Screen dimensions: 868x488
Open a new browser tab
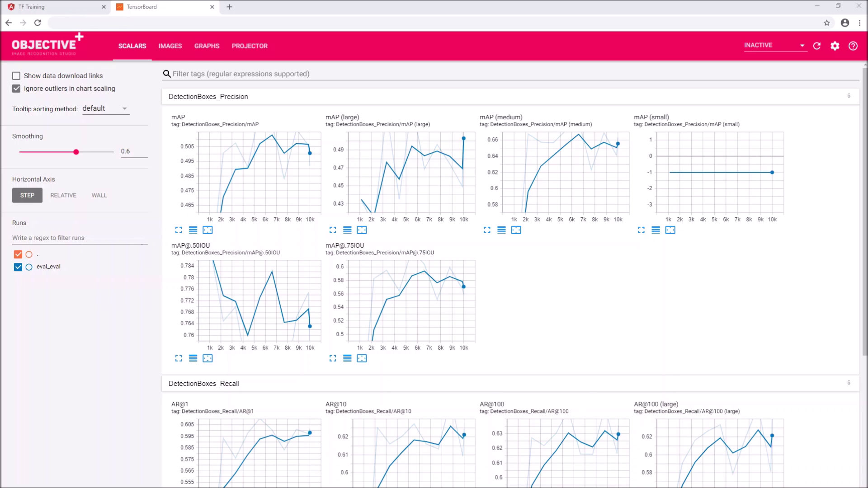click(229, 7)
